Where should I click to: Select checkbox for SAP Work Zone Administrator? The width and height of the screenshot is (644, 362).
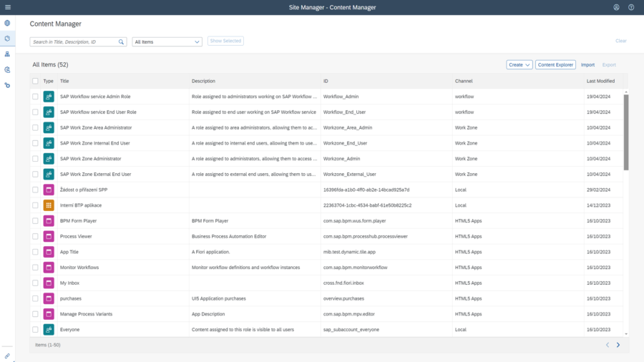[35, 159]
